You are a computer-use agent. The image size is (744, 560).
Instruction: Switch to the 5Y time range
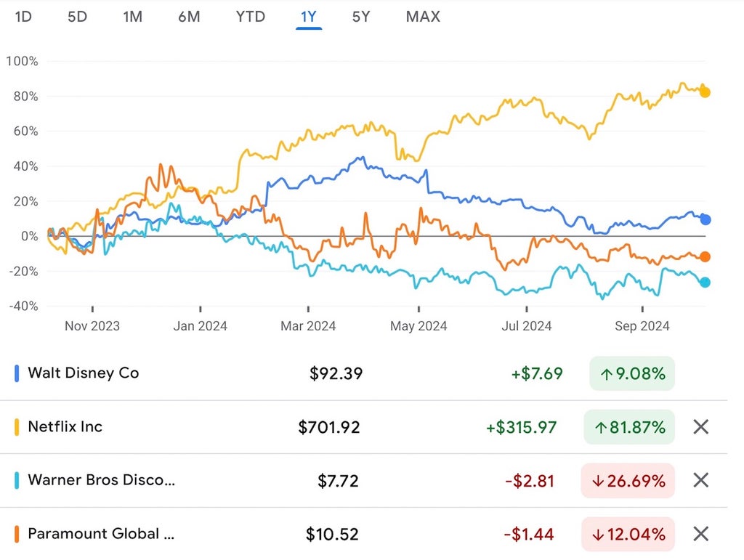point(360,17)
